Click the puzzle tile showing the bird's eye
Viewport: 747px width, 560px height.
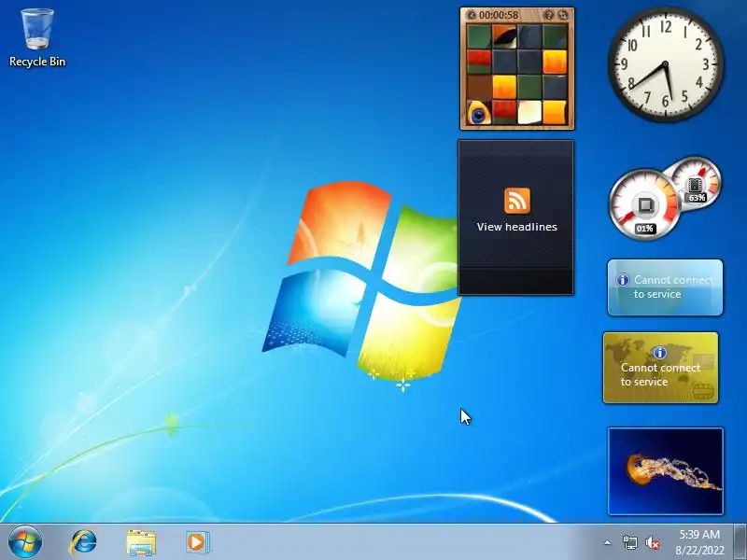479,113
